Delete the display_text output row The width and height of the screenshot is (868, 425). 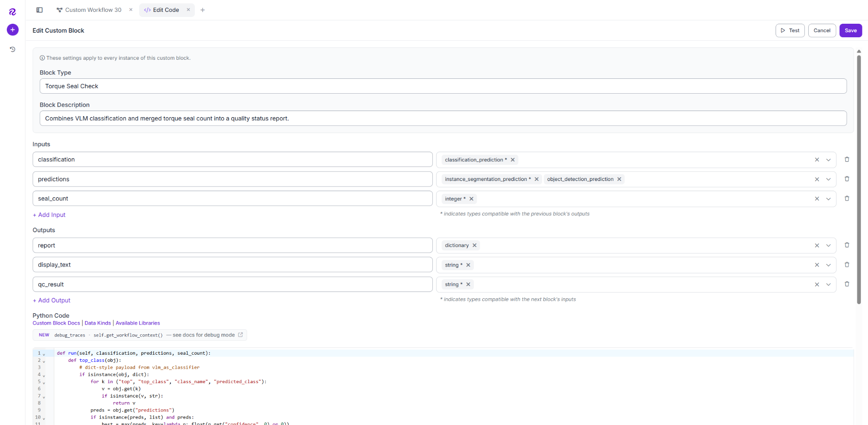coord(847,264)
